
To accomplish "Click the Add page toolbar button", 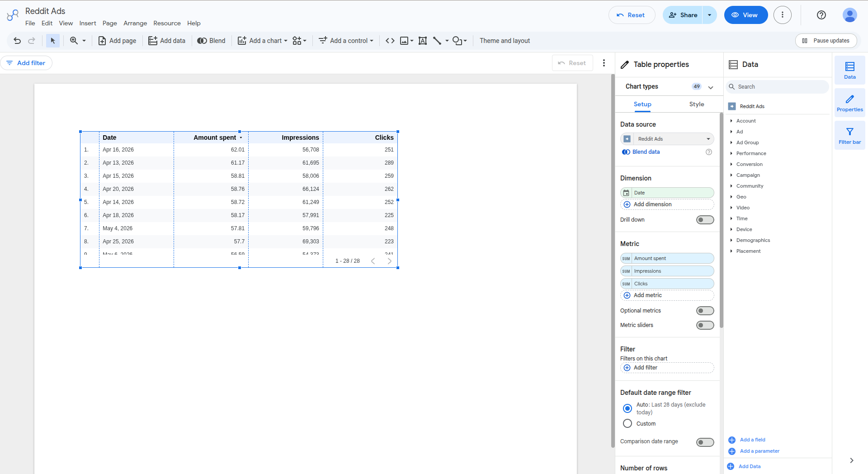I will click(x=117, y=41).
